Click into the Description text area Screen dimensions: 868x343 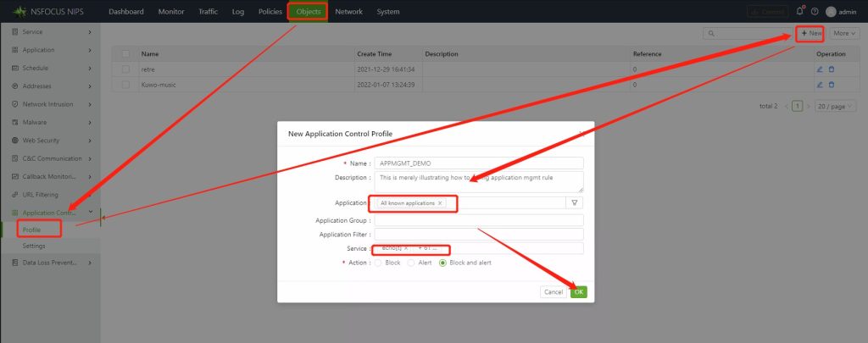tap(480, 181)
